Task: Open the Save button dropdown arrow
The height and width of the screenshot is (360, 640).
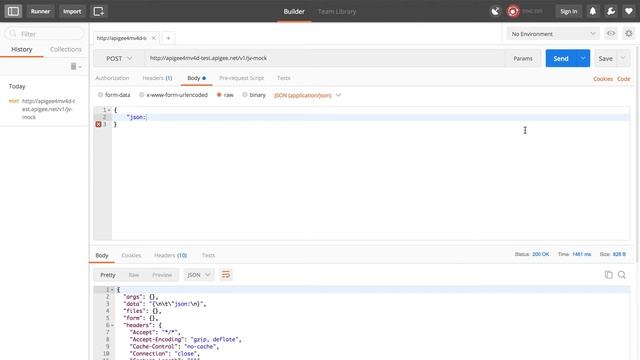Action: pyautogui.click(x=623, y=58)
